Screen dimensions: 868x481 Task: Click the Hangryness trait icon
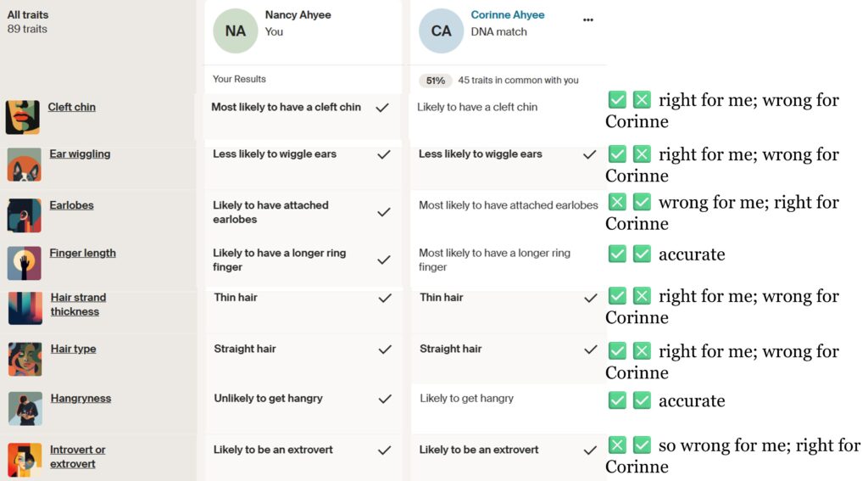[25, 408]
